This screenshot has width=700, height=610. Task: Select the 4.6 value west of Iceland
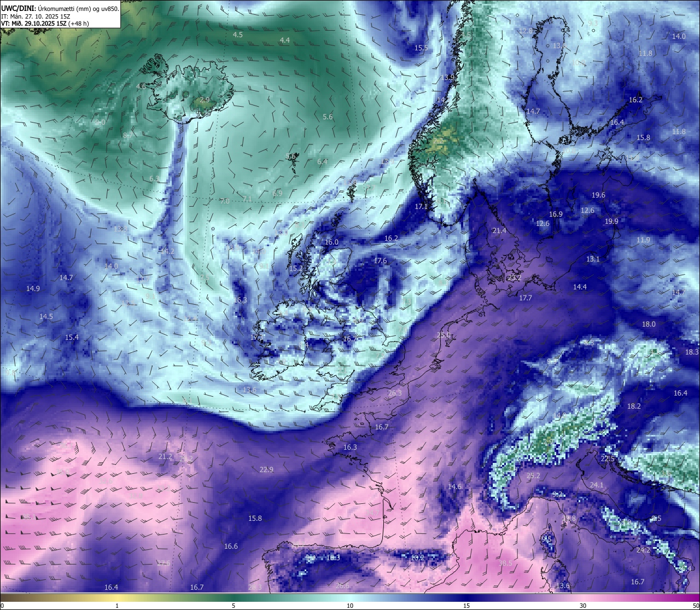point(141,86)
